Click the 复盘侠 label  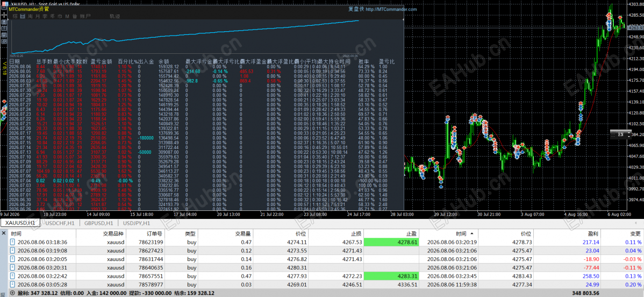point(355,9)
